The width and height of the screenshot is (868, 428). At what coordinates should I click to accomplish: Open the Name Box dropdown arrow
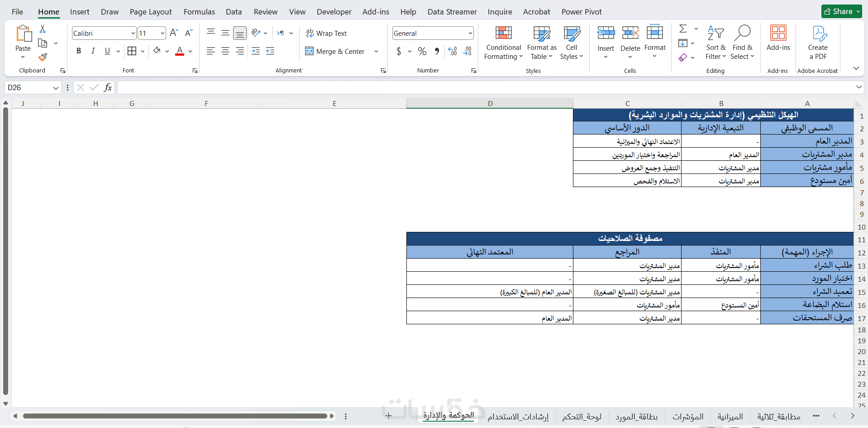(56, 87)
